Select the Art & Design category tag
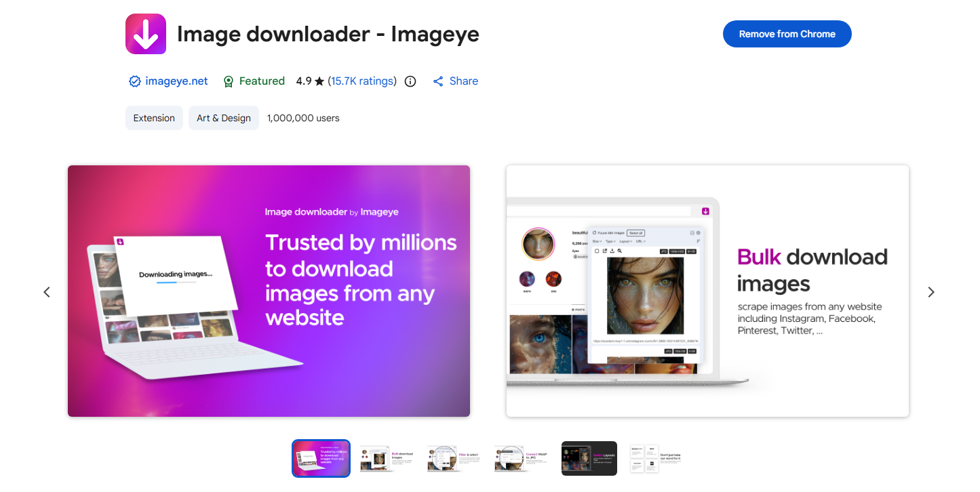Screen dimensions: 980x492 (224, 117)
